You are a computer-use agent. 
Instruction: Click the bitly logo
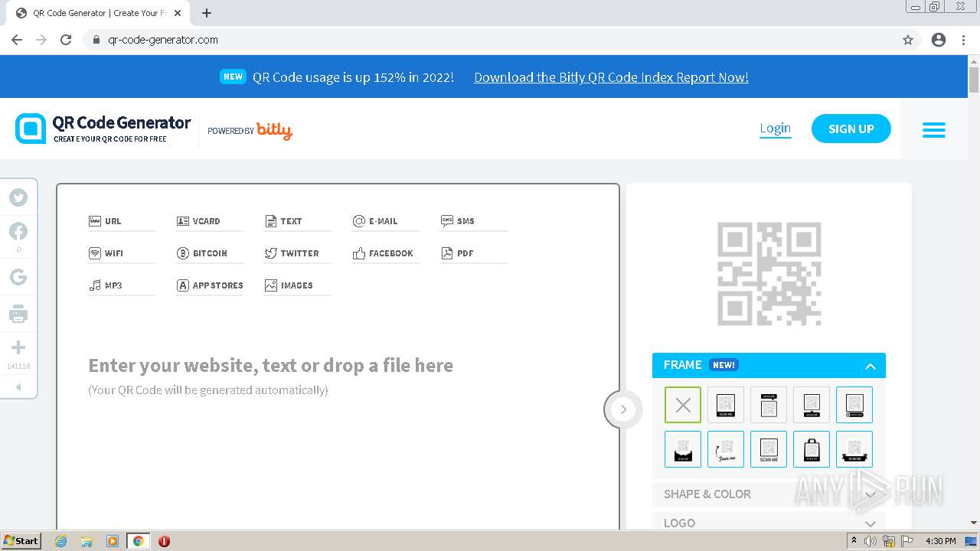click(274, 131)
